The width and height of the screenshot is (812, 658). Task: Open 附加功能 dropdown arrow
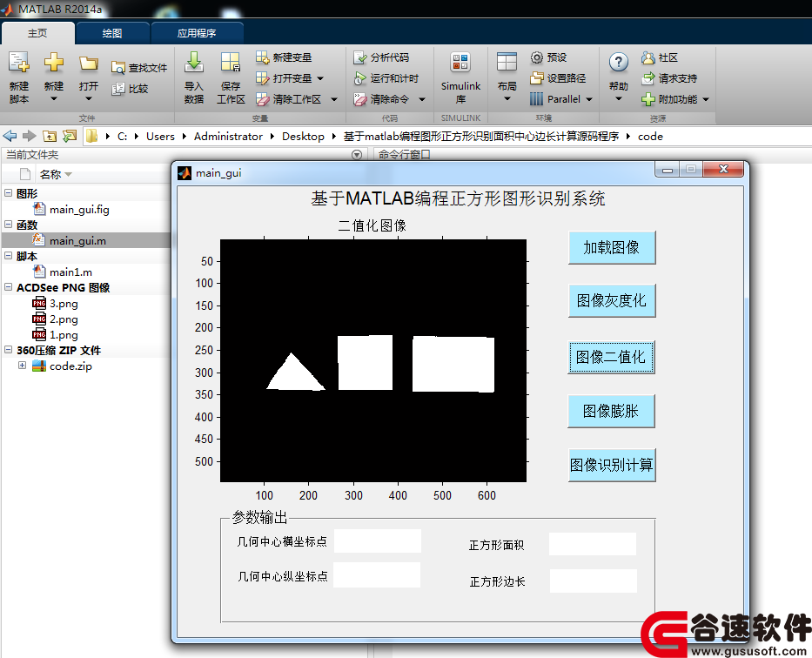pos(706,99)
